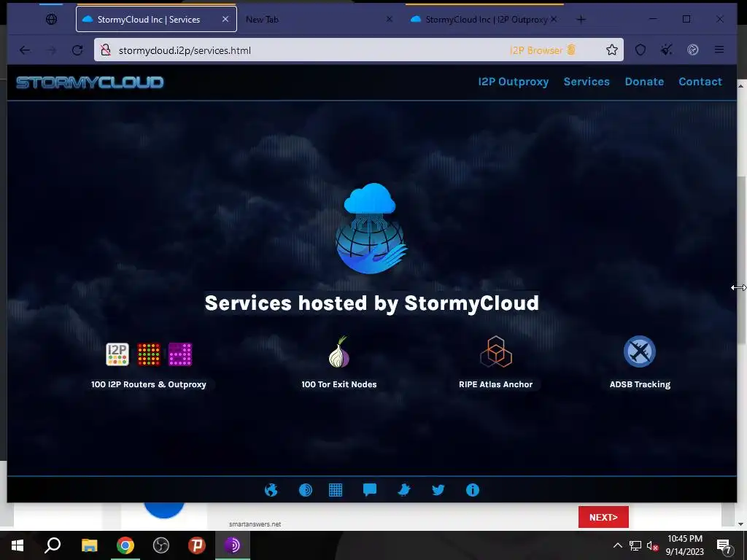Open the notification center icon
Image resolution: width=747 pixels, height=560 pixels.
click(x=724, y=547)
